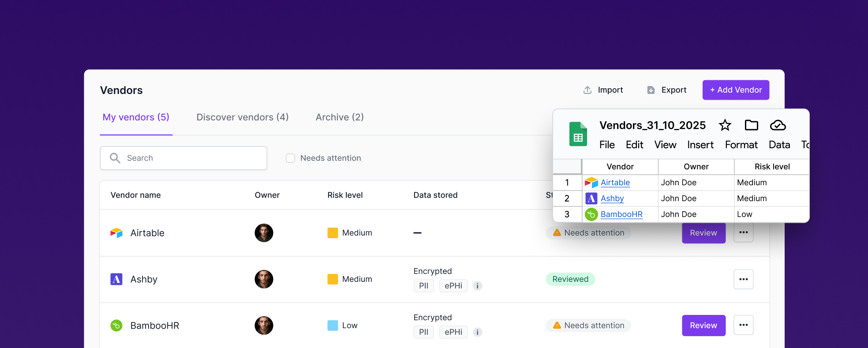The height and width of the screenshot is (348, 868).
Task: Click the BambooHR PII data tag
Action: click(423, 332)
